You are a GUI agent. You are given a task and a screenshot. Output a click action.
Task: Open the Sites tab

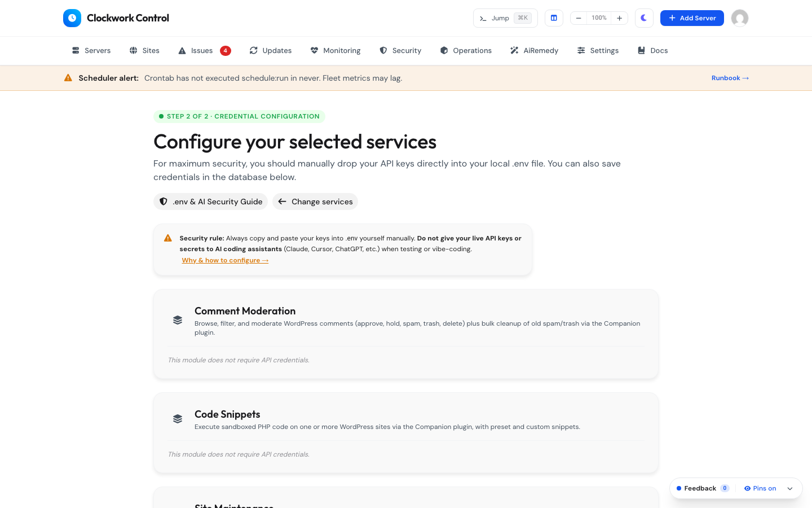[144, 51]
